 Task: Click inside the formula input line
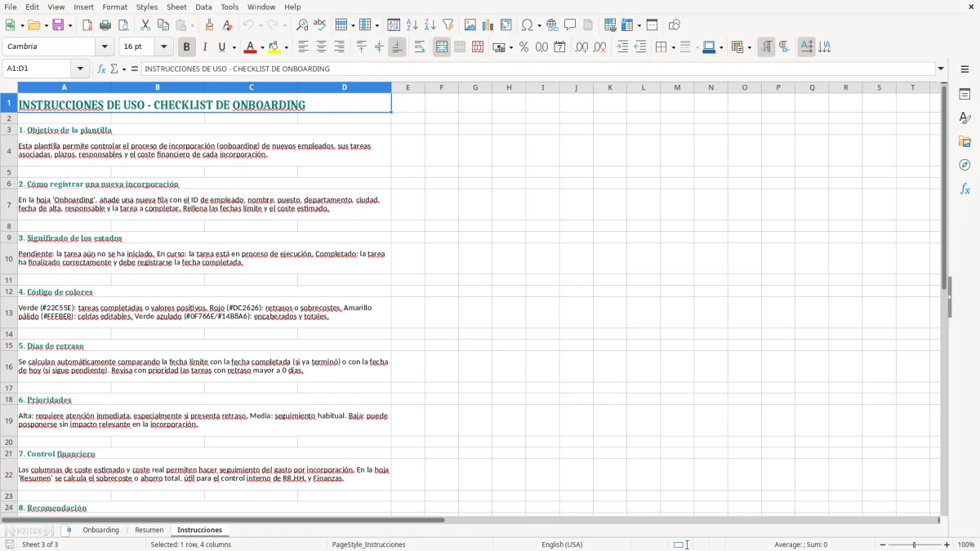tap(538, 69)
